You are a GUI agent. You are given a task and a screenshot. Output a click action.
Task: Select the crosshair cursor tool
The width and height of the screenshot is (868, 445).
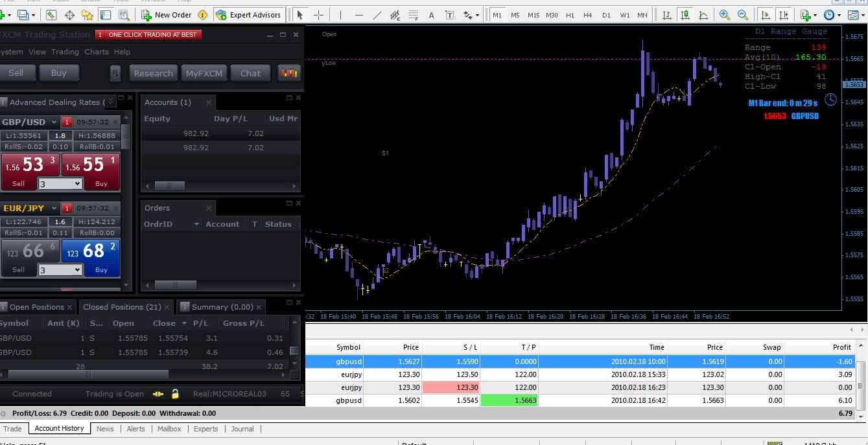pos(318,15)
